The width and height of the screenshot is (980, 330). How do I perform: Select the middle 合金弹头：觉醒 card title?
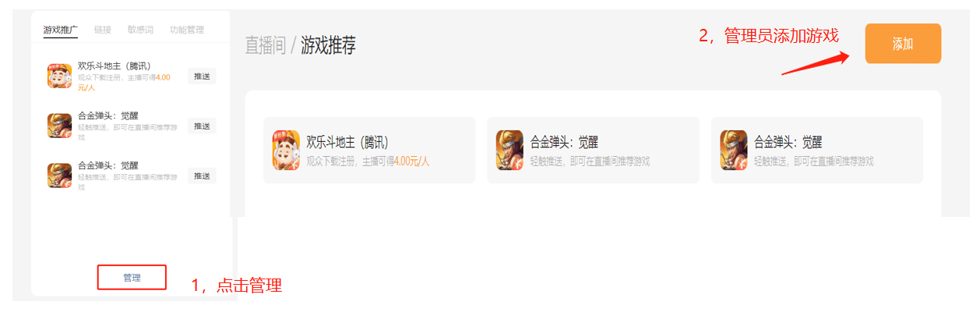tap(564, 142)
